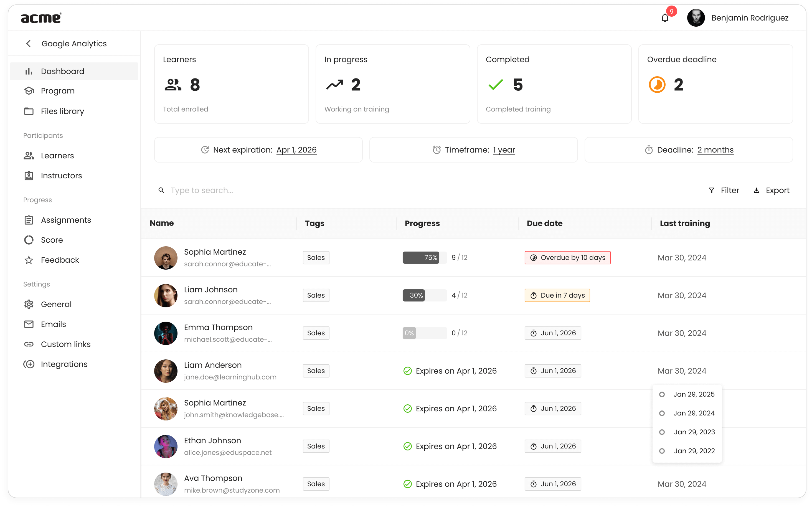Open the Next expiration Apr 1, 2026 picker

point(296,150)
